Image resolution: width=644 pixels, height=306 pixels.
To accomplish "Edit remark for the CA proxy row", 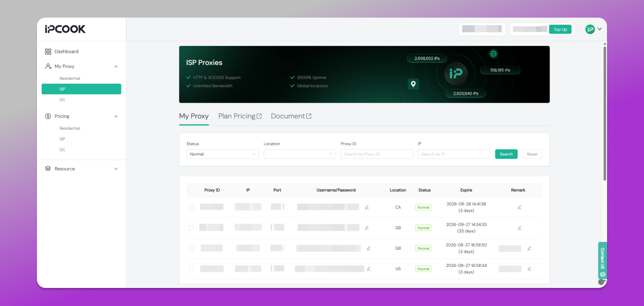I will (x=519, y=207).
